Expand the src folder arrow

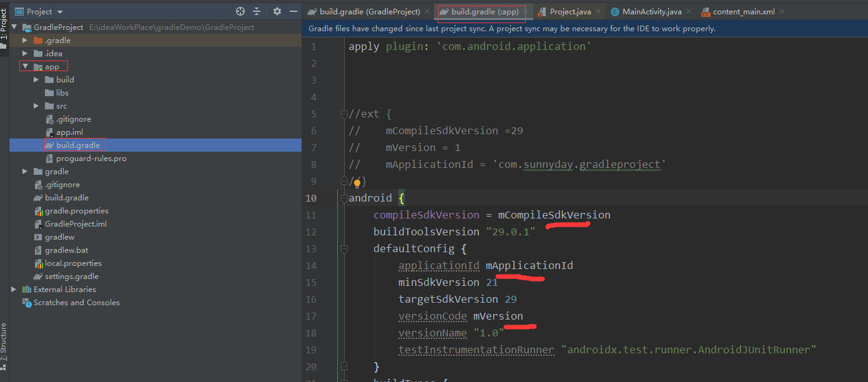point(36,106)
